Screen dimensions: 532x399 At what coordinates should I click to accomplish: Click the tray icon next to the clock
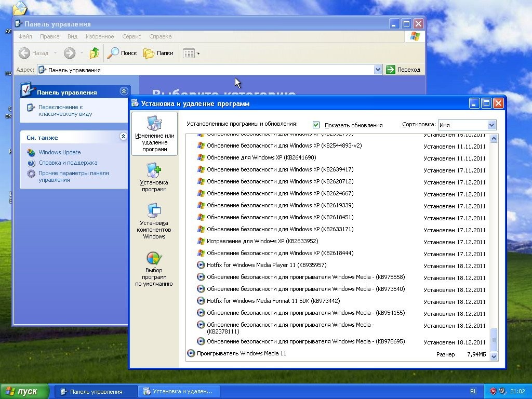502,391
